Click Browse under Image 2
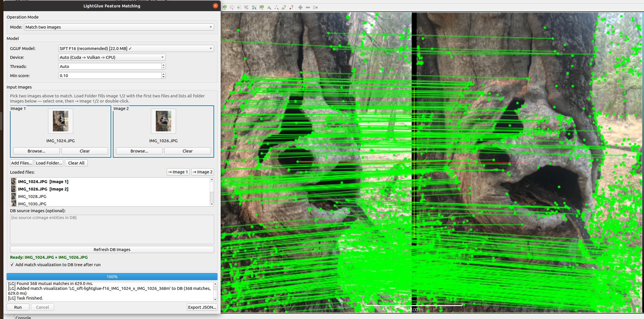This screenshot has height=319, width=644. 139,151
